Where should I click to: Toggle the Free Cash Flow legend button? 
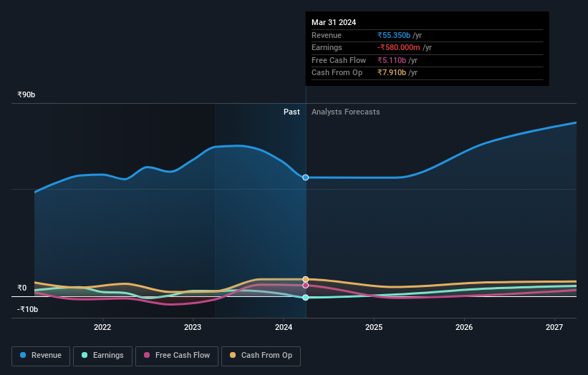[177, 356]
